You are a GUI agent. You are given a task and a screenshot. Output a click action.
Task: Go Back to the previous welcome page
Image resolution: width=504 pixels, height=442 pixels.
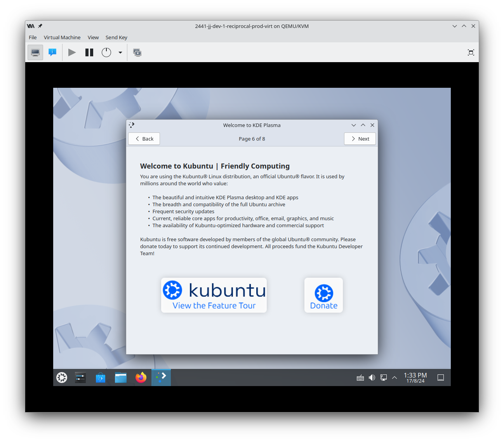[144, 139]
